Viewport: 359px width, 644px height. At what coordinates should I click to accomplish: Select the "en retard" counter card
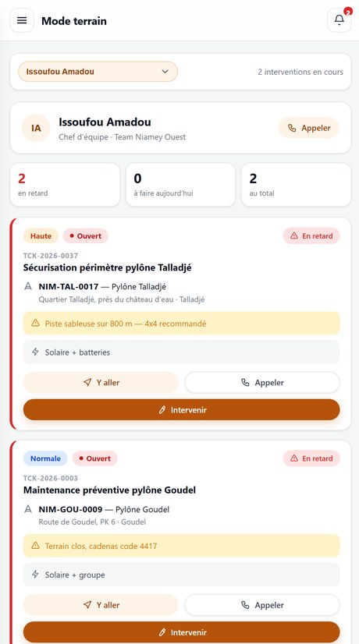pos(65,185)
